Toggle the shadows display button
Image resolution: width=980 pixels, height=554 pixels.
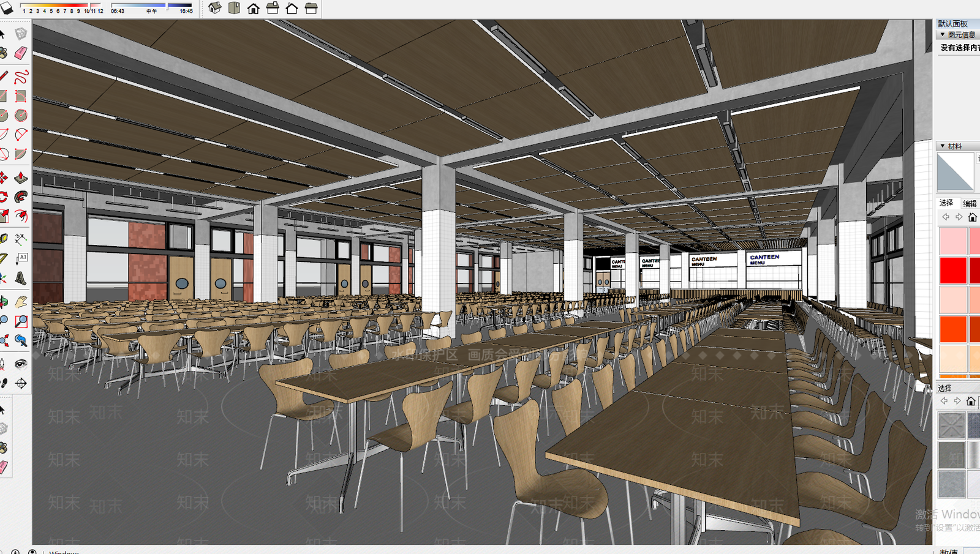pyautogui.click(x=6, y=8)
